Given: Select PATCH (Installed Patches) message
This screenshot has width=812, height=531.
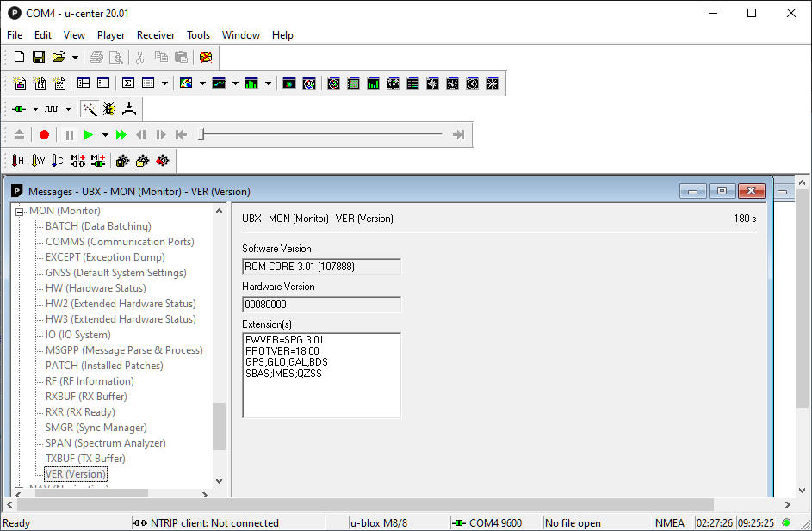Looking at the screenshot, I should pos(104,366).
